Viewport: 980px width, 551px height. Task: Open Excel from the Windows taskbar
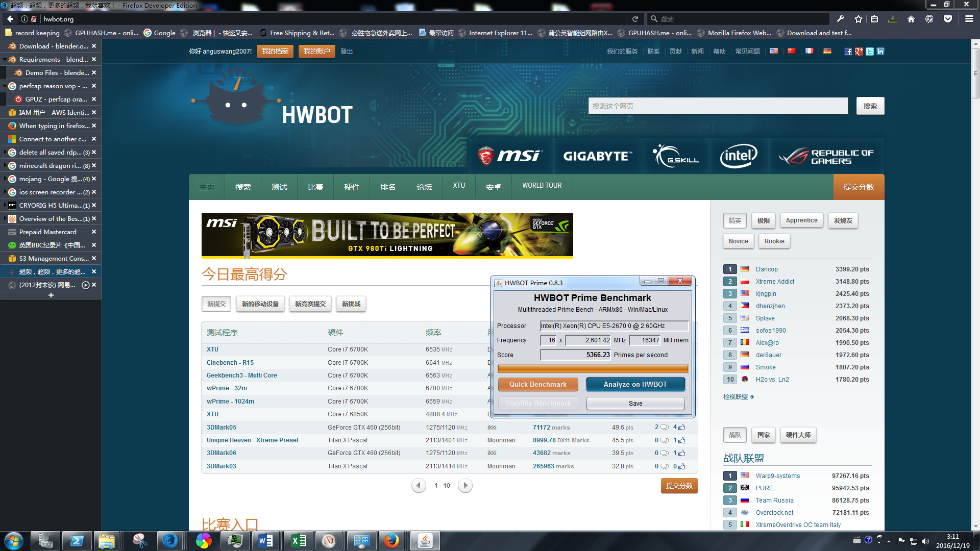298,541
